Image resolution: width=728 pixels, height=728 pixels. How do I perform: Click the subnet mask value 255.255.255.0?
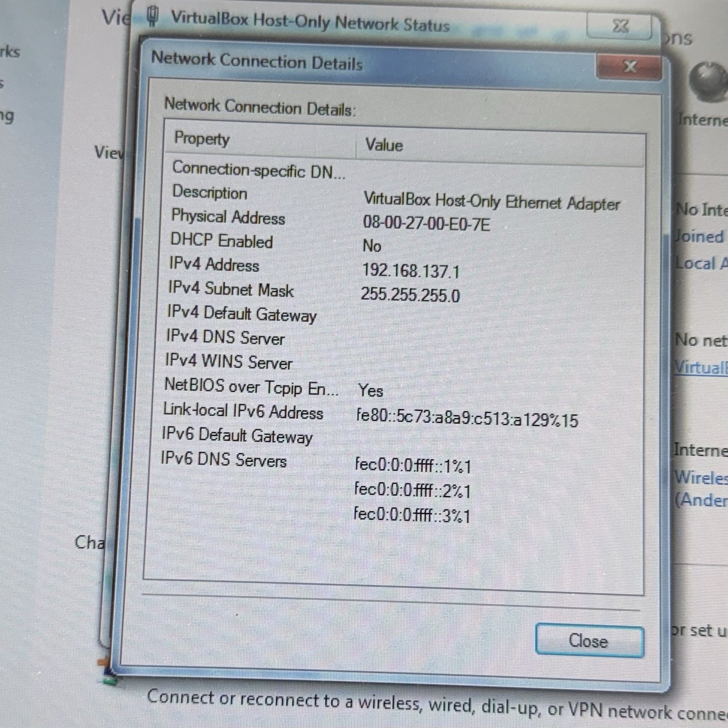[410, 295]
